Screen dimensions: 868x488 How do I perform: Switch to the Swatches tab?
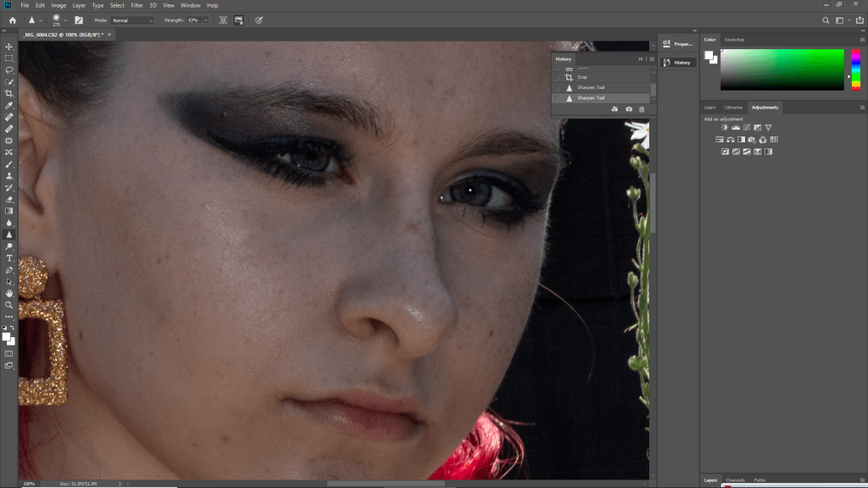(x=734, y=39)
